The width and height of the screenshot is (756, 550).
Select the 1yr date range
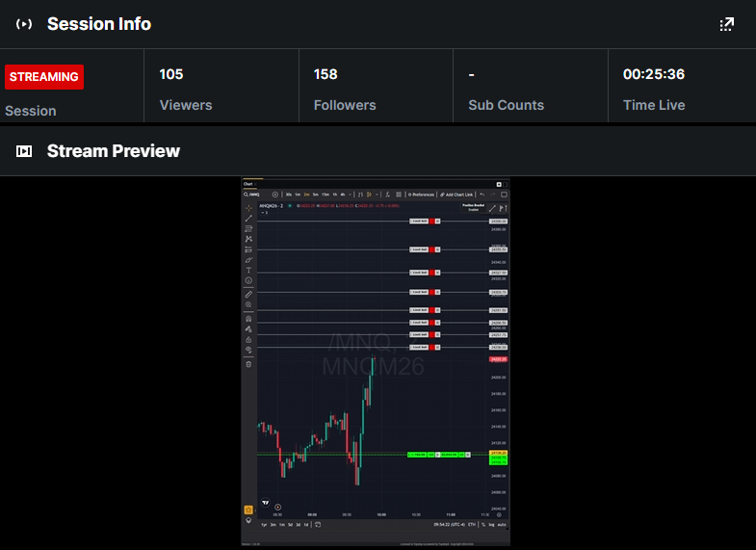pos(264,524)
